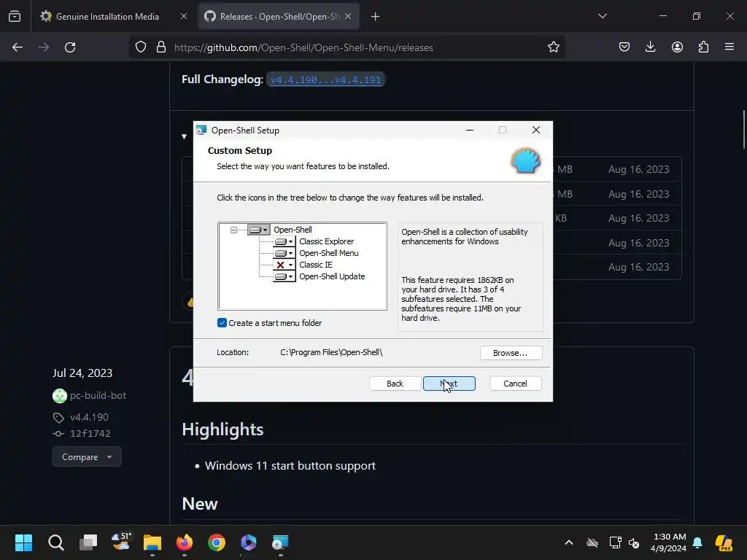Go Back in Open-Shell Setup
Image resolution: width=747 pixels, height=560 pixels.
tap(395, 384)
